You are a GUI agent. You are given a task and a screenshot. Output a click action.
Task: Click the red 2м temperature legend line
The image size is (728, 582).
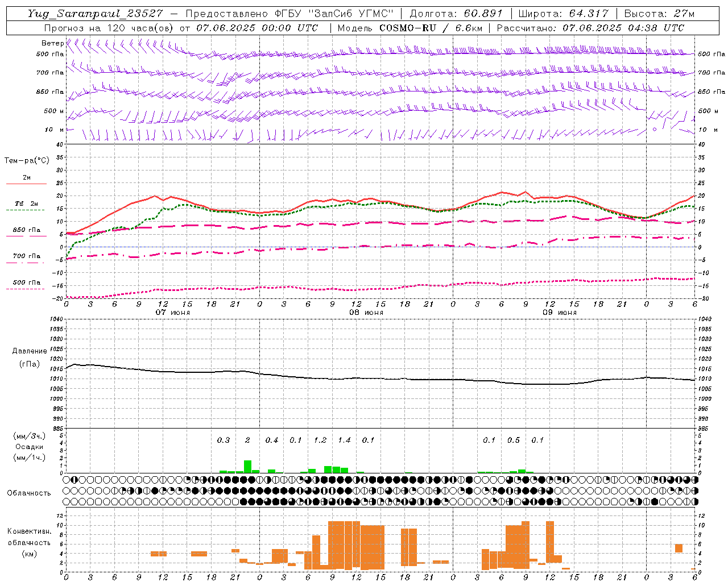(x=26, y=184)
